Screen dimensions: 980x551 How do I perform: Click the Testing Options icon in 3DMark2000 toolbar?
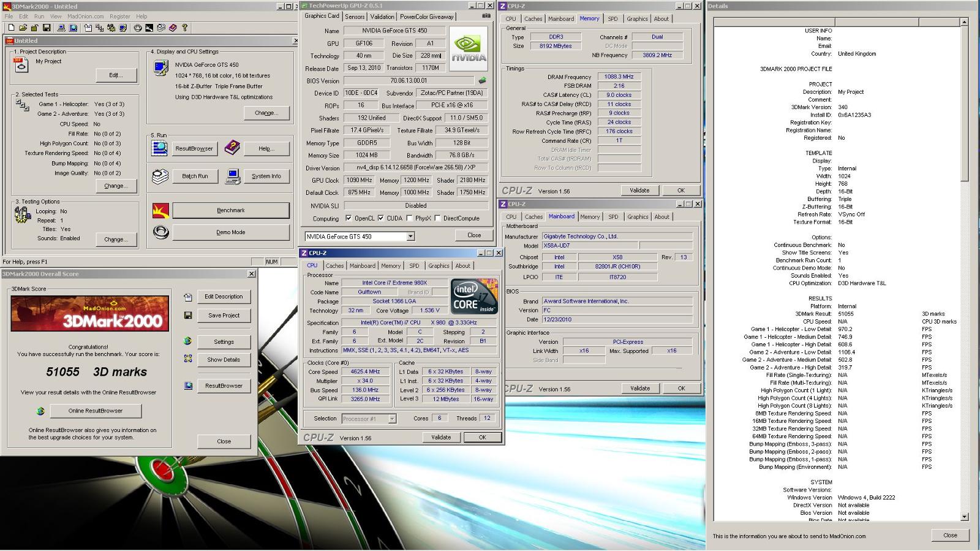111,28
